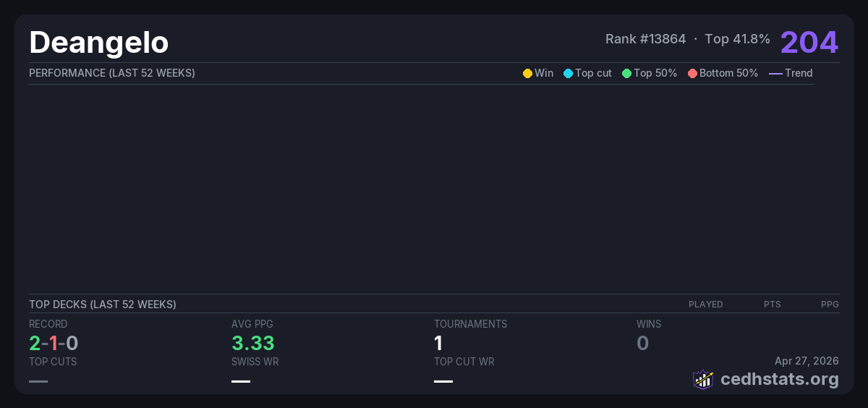Image resolution: width=868 pixels, height=408 pixels.
Task: Click the purple 204 rating score
Action: tap(809, 42)
